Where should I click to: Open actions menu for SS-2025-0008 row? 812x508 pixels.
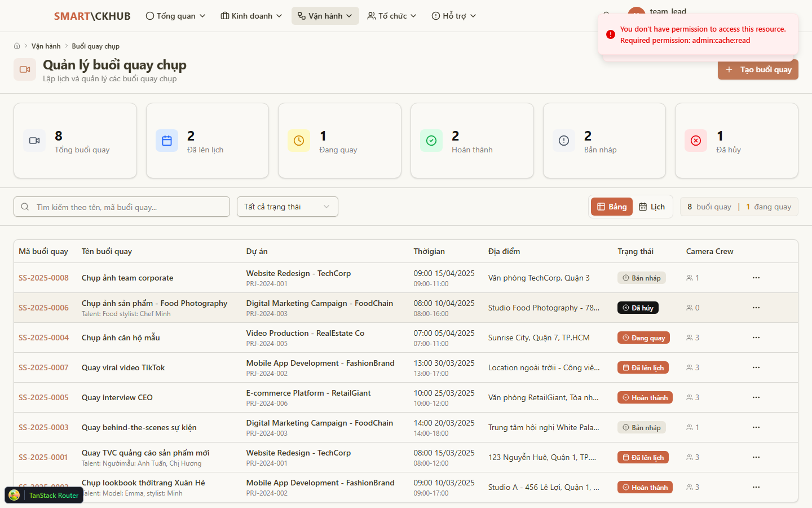756,278
